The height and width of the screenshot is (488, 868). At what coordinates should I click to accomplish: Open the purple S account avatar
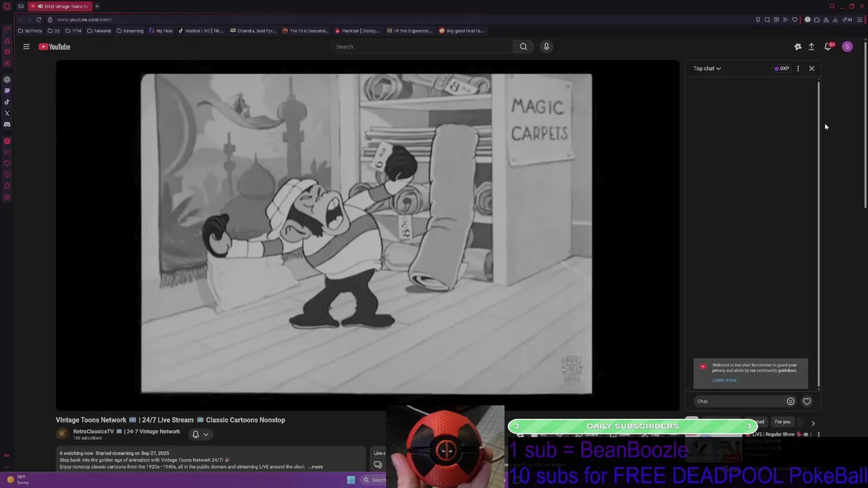847,47
